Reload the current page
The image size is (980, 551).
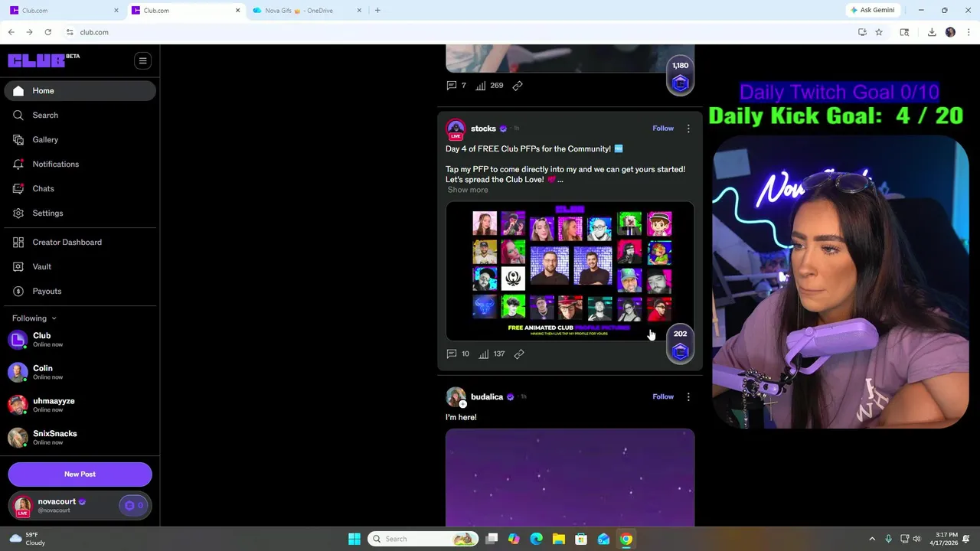(47, 32)
